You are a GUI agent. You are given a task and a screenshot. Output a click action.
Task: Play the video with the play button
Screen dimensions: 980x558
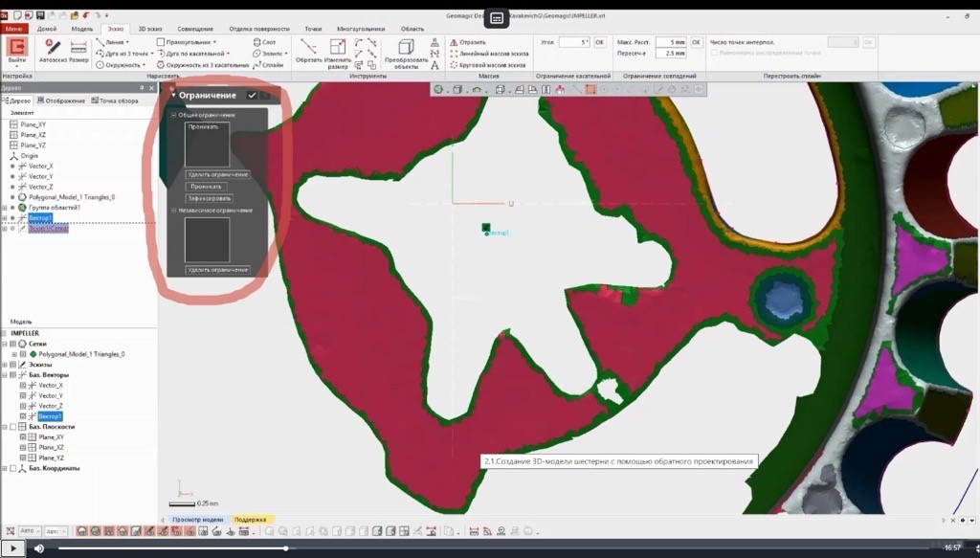coord(12,548)
